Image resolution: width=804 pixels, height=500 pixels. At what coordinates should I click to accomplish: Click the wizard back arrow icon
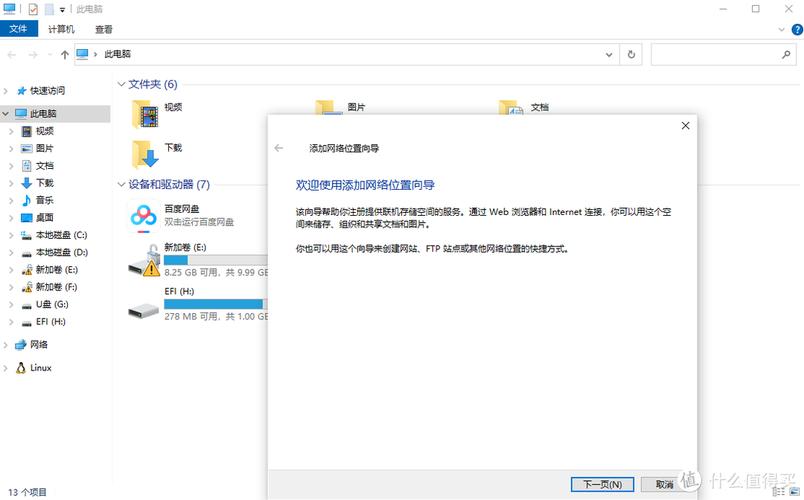point(278,148)
